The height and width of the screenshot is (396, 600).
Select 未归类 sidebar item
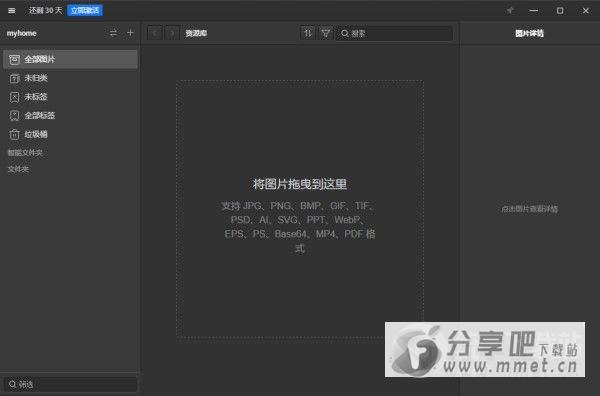(x=70, y=78)
